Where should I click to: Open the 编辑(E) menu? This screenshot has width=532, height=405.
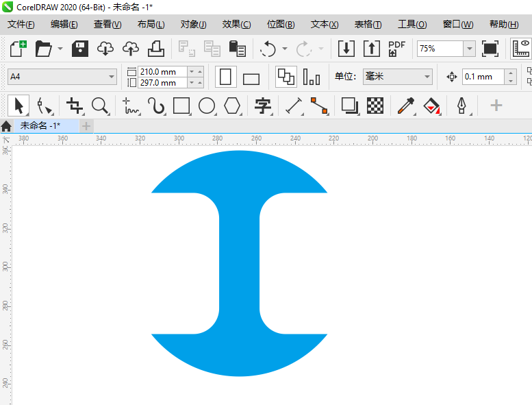coord(64,25)
